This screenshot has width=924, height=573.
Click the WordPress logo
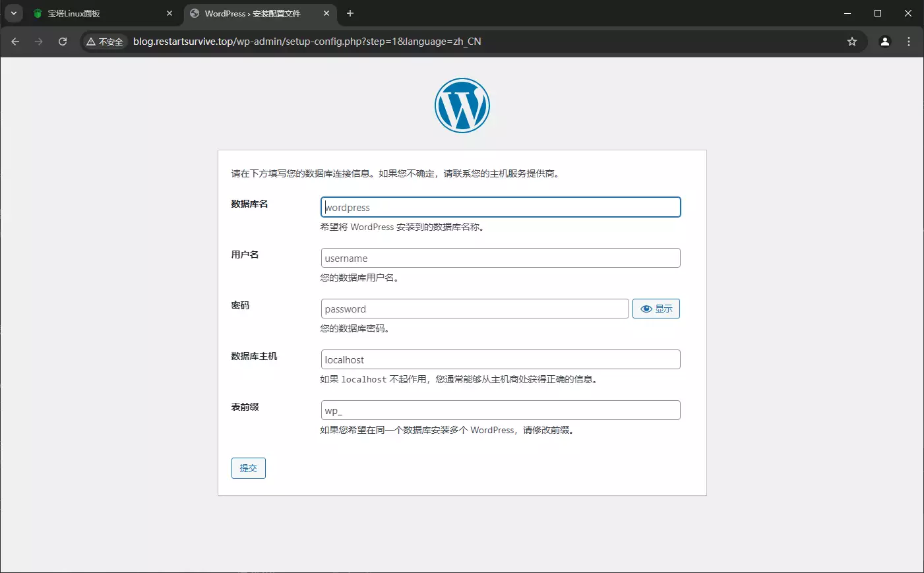click(462, 106)
